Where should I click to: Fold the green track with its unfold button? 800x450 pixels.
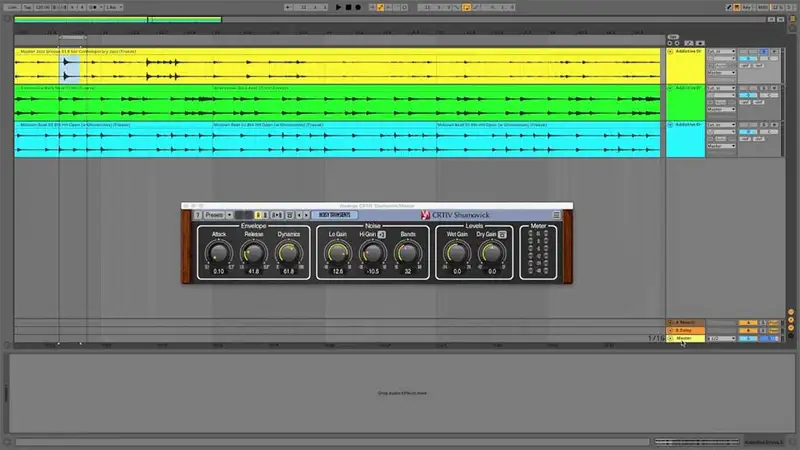670,88
